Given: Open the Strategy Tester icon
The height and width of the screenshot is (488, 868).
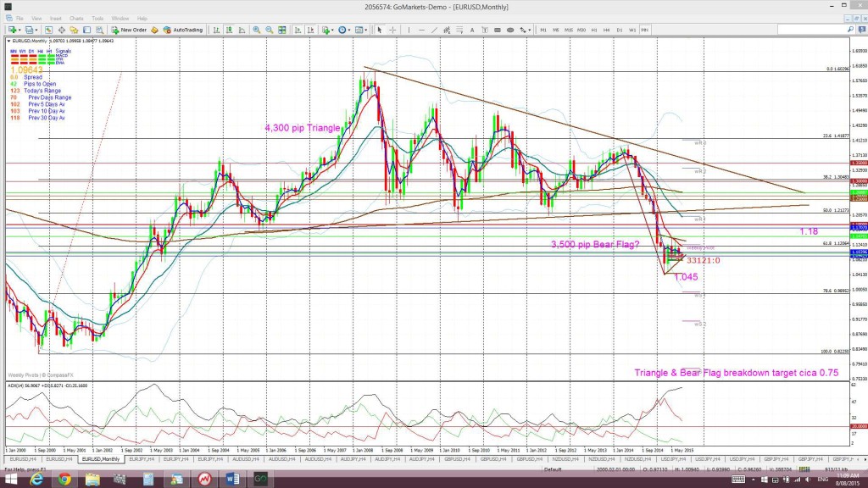Looking at the screenshot, I should tap(100, 30).
